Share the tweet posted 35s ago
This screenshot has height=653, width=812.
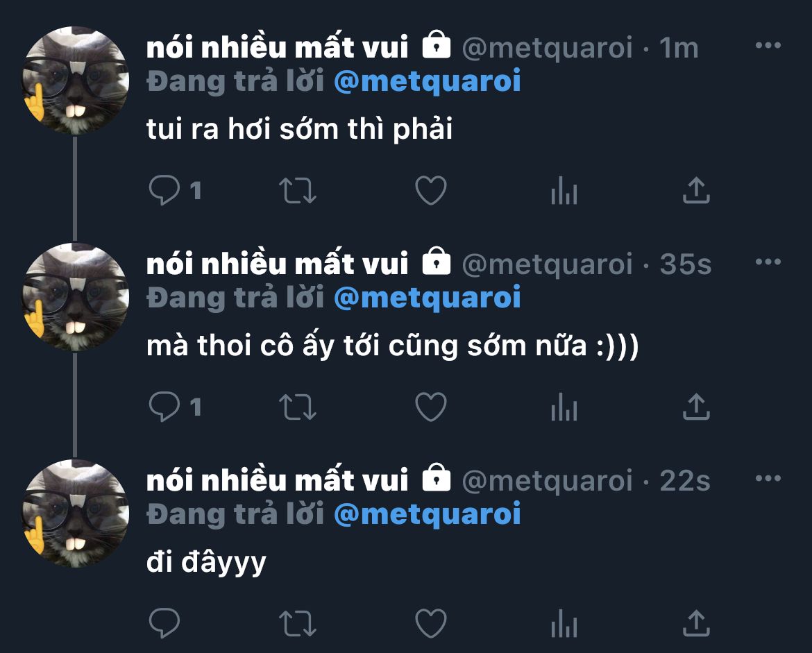[x=696, y=406]
